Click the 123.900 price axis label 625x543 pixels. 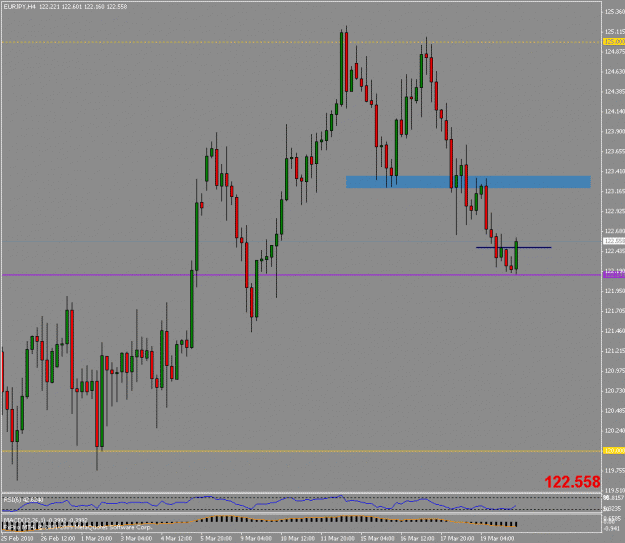pos(614,131)
